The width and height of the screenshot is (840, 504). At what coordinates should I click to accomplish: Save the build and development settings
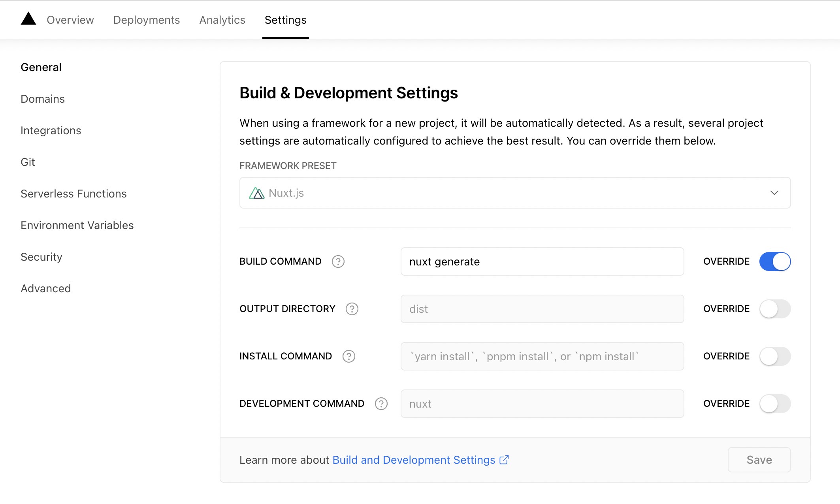(759, 460)
